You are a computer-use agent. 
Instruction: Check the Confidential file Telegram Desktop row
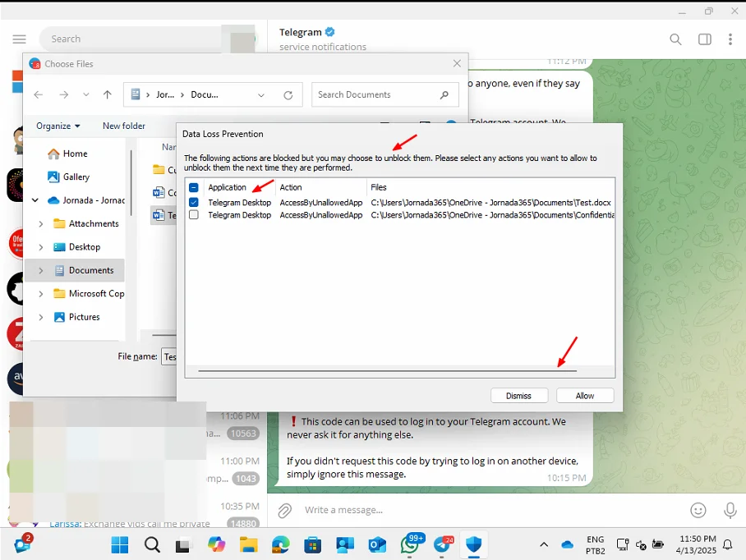[x=194, y=215]
